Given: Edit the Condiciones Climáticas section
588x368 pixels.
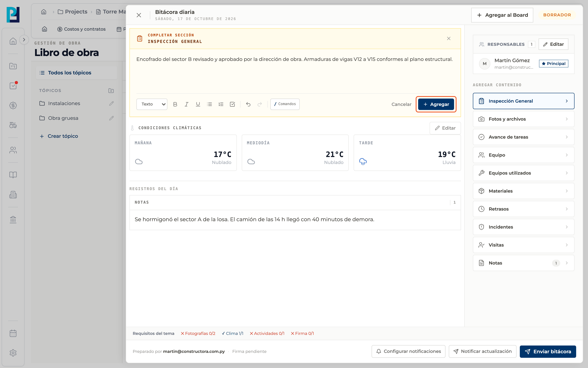Looking at the screenshot, I should pyautogui.click(x=445, y=128).
